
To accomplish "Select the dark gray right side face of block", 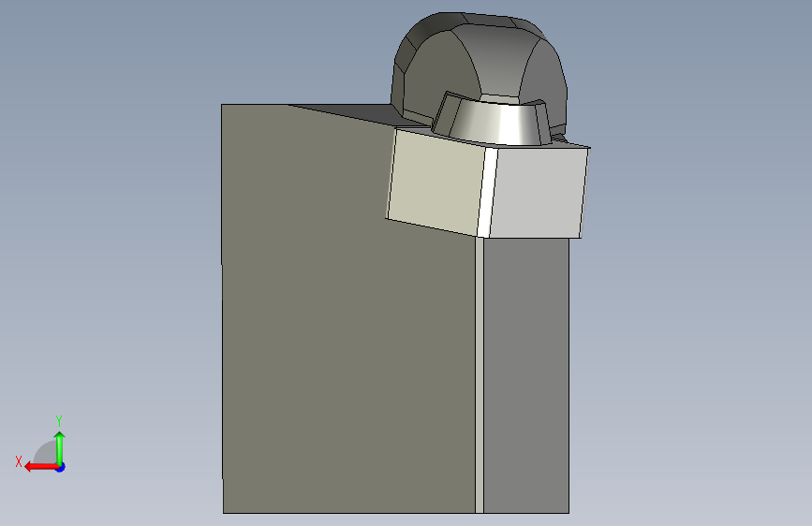I will tap(526, 375).
